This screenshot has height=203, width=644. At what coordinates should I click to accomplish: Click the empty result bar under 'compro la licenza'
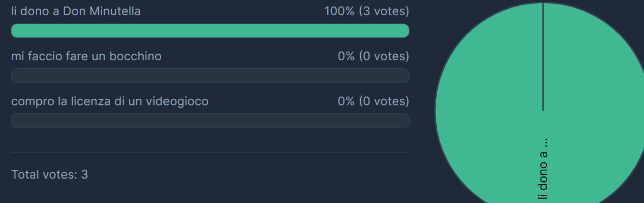pyautogui.click(x=210, y=120)
